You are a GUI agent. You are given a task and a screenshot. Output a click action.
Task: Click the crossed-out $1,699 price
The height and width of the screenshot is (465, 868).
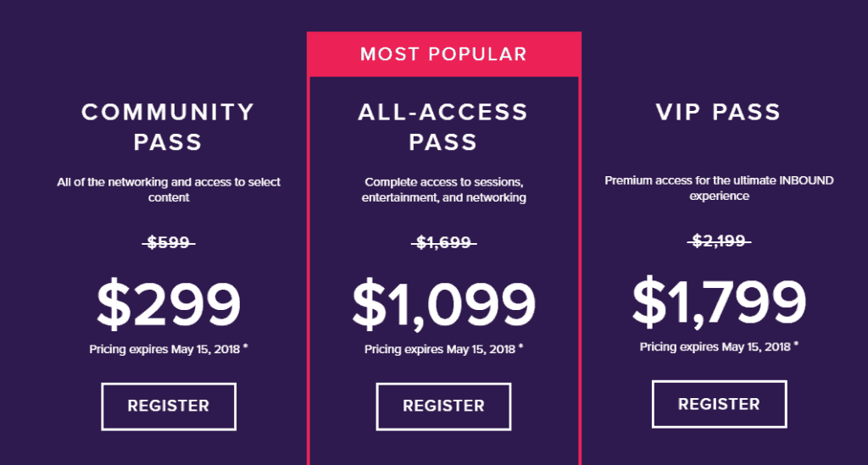click(x=444, y=242)
